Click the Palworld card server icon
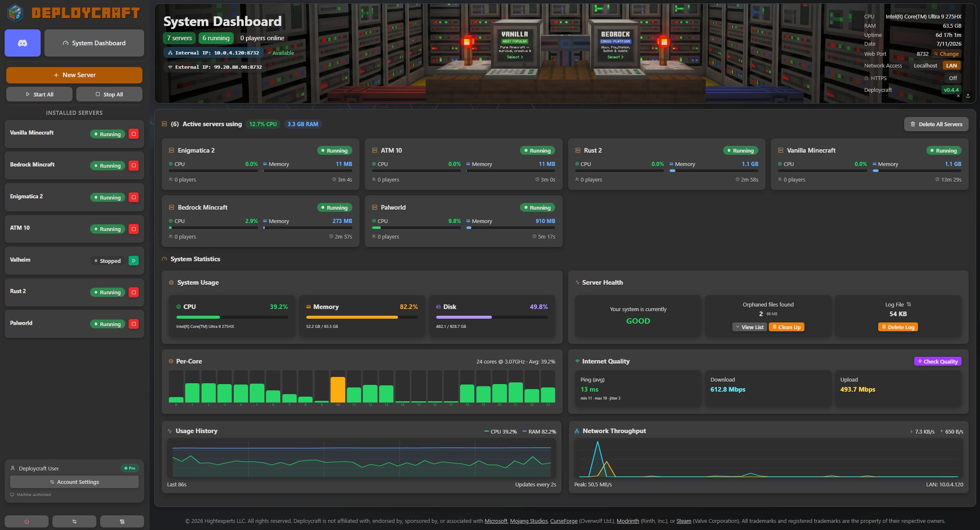980x530 pixels. tap(375, 208)
